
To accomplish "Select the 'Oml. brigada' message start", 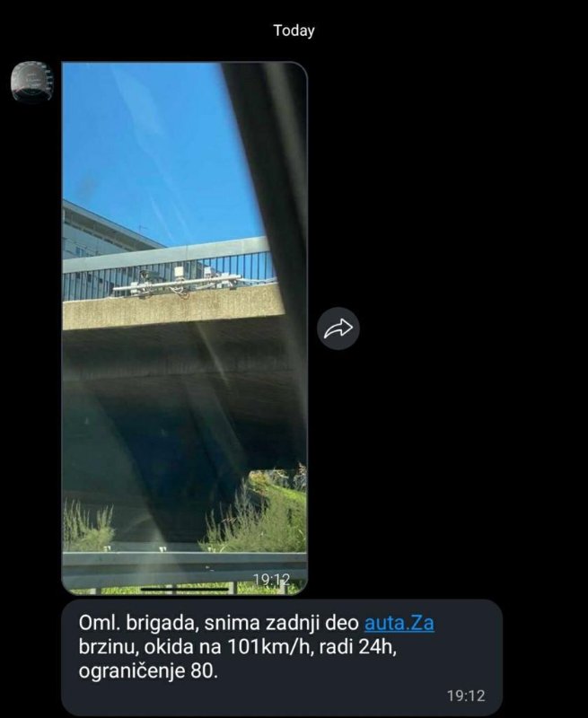I will point(138,623).
